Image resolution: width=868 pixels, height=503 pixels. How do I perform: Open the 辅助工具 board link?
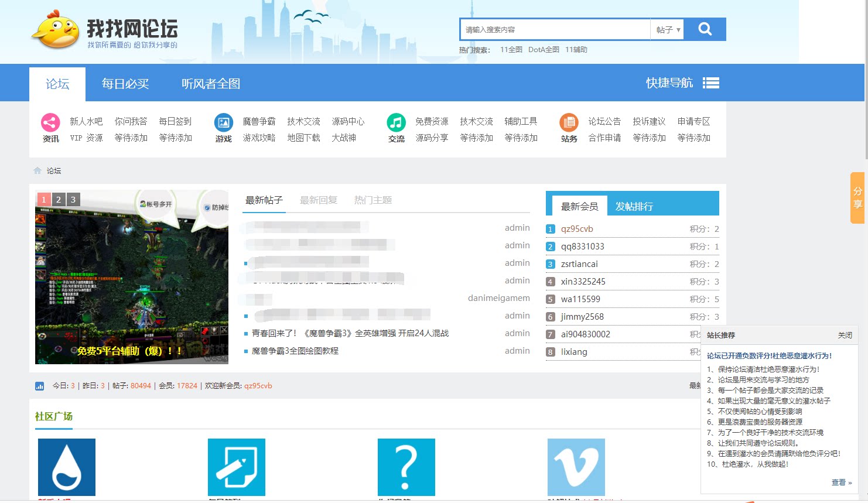pos(521,121)
